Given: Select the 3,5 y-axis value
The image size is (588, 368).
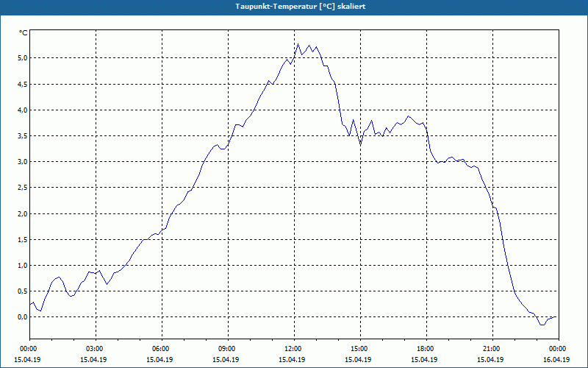Looking at the screenshot, I should [23, 136].
